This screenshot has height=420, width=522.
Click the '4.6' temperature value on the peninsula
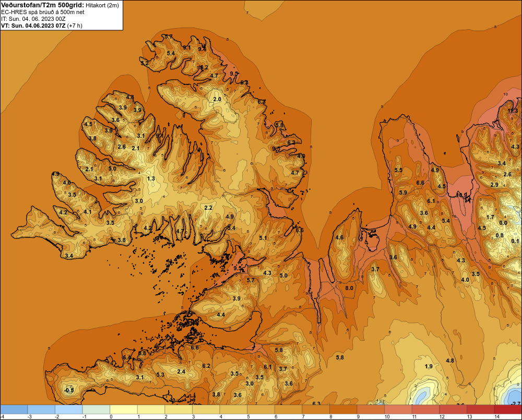(339, 237)
